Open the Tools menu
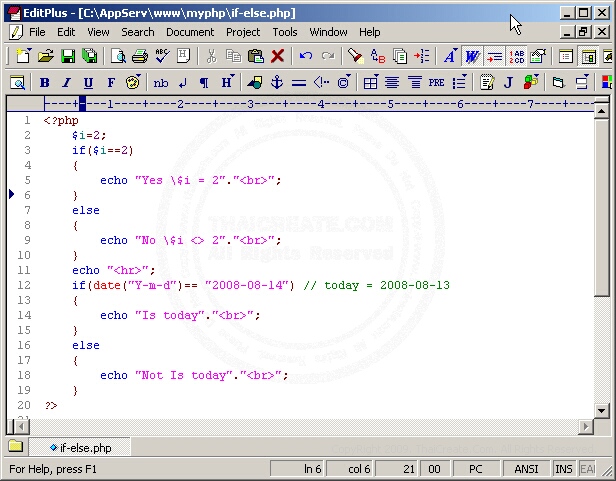The height and width of the screenshot is (481, 616). [285, 32]
